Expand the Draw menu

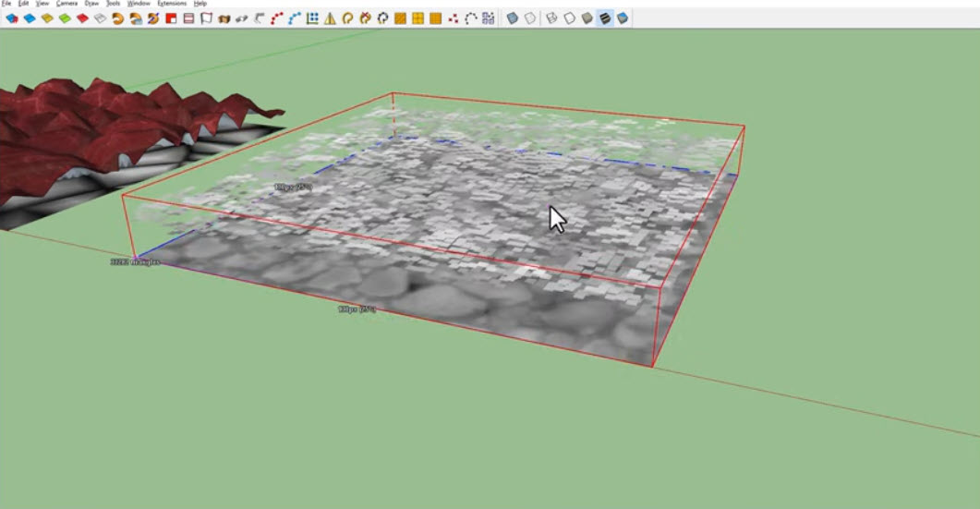91,4
